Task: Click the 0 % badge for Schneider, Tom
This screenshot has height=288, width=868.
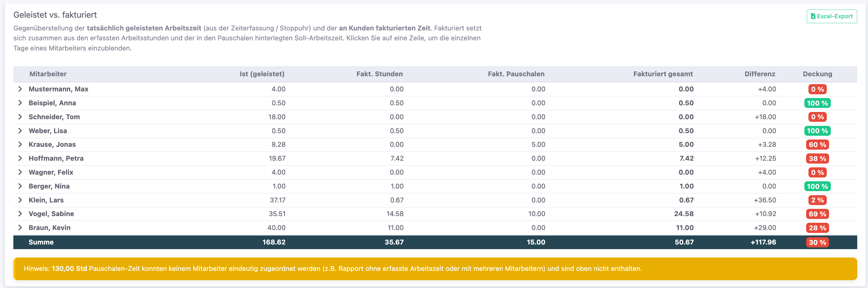Action: click(817, 117)
